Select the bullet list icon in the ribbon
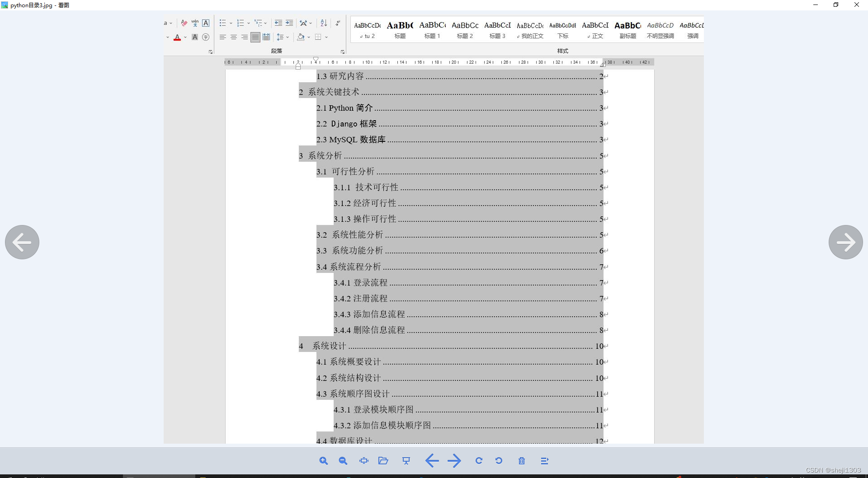The width and height of the screenshot is (868, 478). tap(222, 23)
